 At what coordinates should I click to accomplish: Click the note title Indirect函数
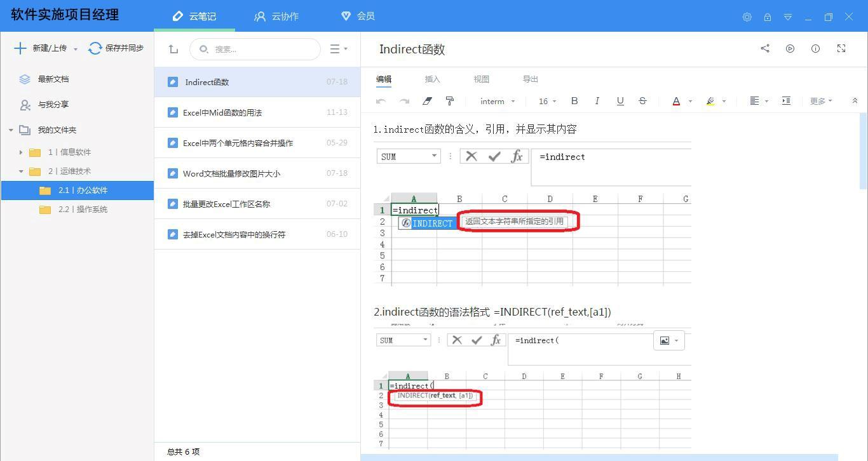pos(412,49)
